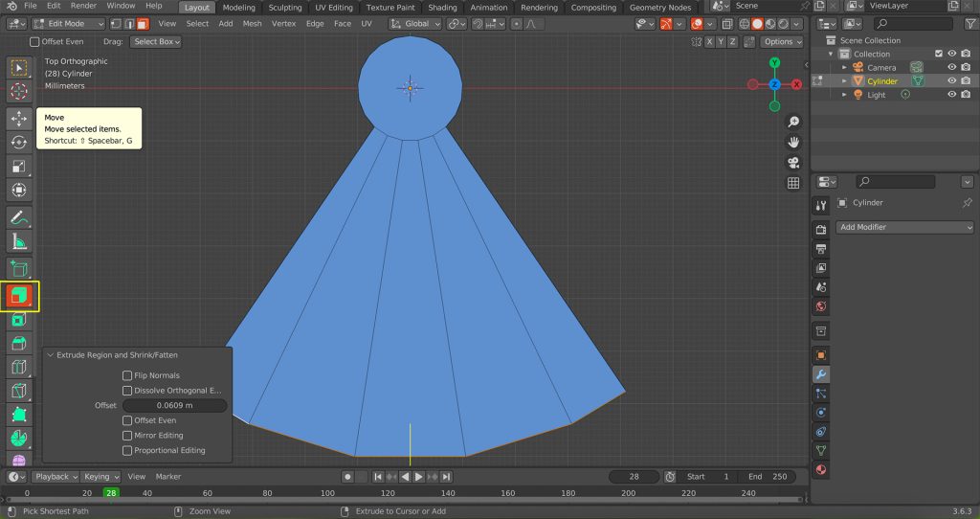The height and width of the screenshot is (519, 980).
Task: Open the File menu
Action: (30, 6)
